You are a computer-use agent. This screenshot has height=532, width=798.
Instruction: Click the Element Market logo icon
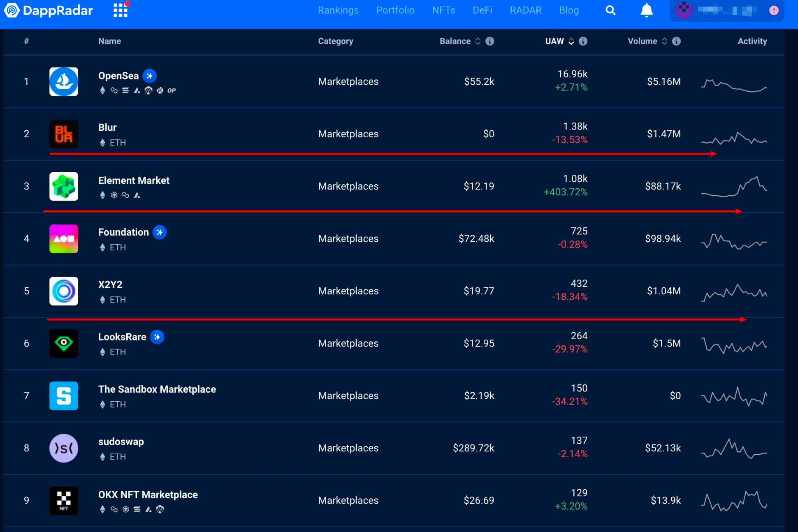(64, 186)
